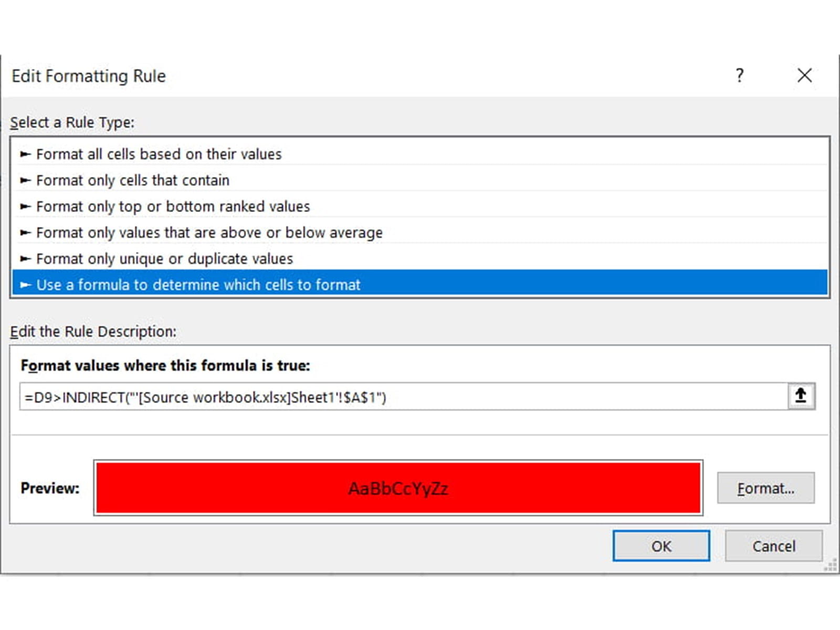
Task: Close the Edit Formatting Rule dialog
Action: click(x=804, y=76)
